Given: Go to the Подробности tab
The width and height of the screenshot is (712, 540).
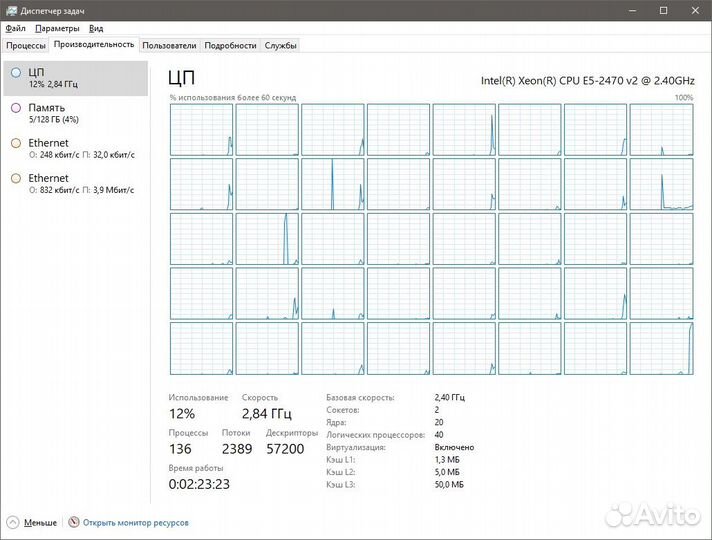Looking at the screenshot, I should tap(230, 45).
